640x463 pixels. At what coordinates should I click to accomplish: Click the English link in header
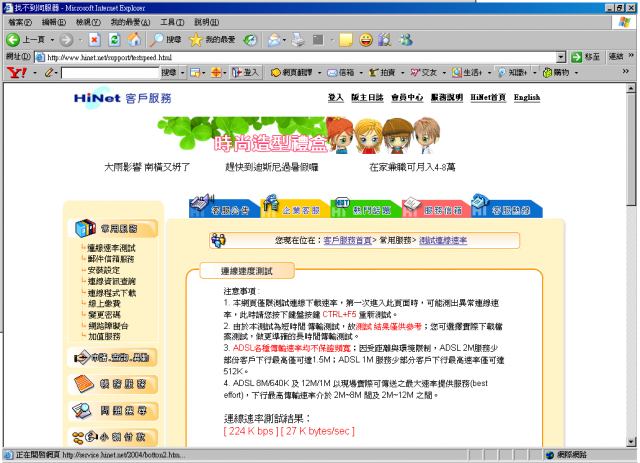point(527,98)
